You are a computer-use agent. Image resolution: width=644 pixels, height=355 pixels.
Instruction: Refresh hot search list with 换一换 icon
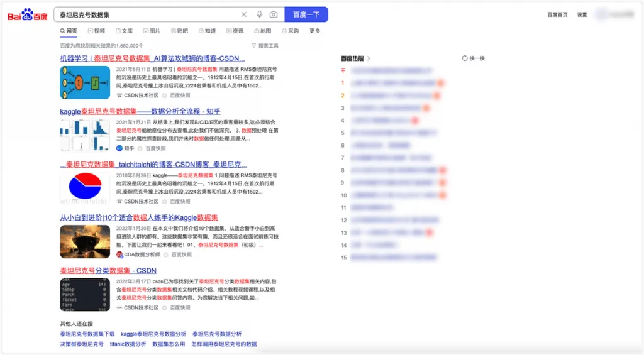click(x=465, y=58)
